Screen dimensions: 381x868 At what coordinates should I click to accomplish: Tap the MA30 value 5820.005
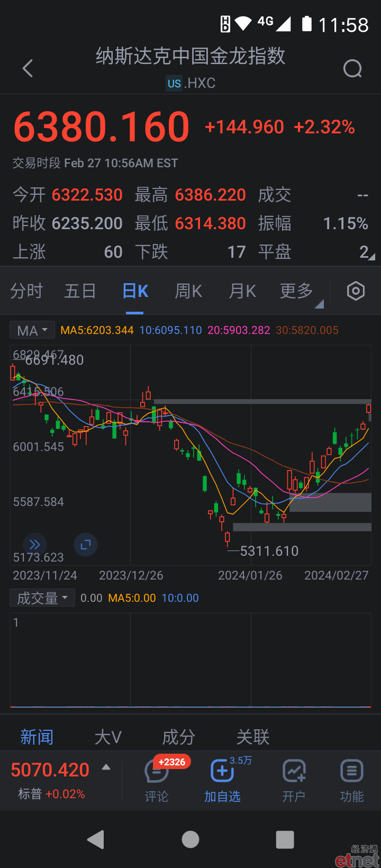(x=307, y=330)
